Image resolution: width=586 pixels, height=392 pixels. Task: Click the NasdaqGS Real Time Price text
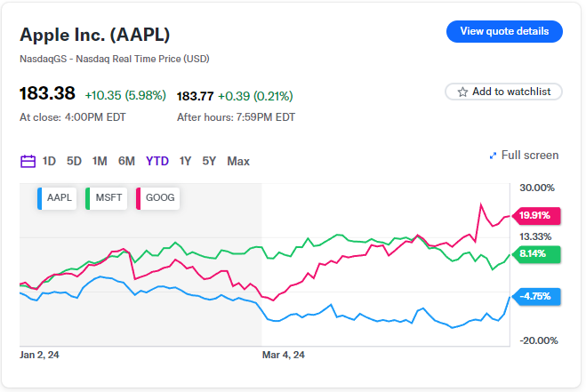point(115,59)
